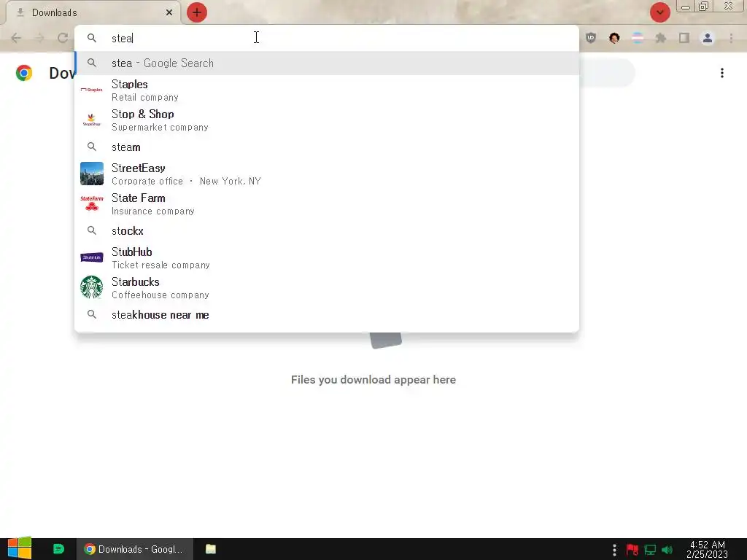Screen dimensions: 747x560
Task: Open the volume speaker tray icon
Action: (x=667, y=550)
